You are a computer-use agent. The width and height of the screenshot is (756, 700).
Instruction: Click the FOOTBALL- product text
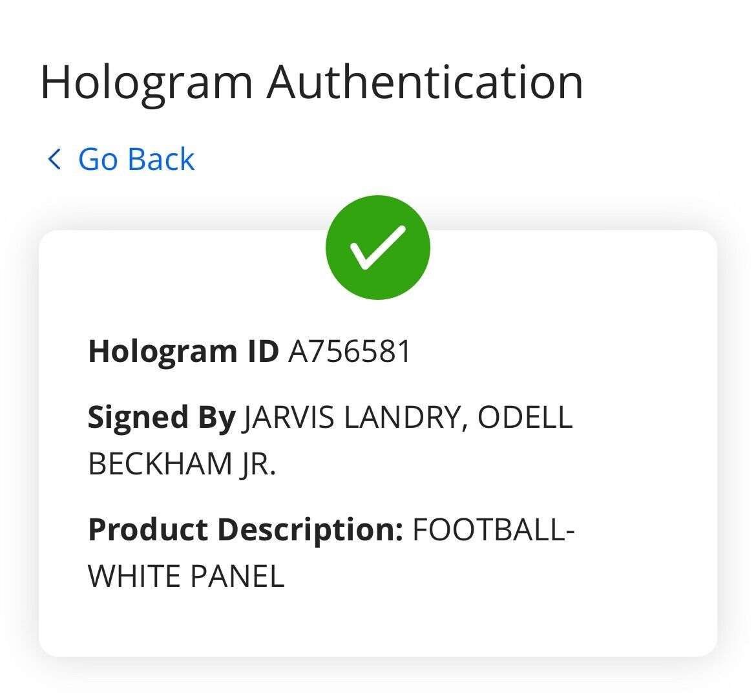pyautogui.click(x=493, y=530)
